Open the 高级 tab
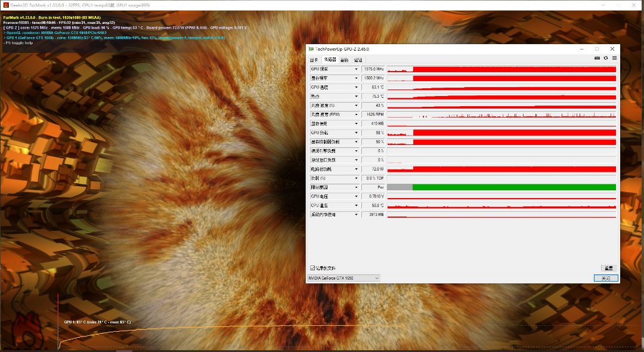Image resolution: width=644 pixels, height=352 pixels. [344, 60]
